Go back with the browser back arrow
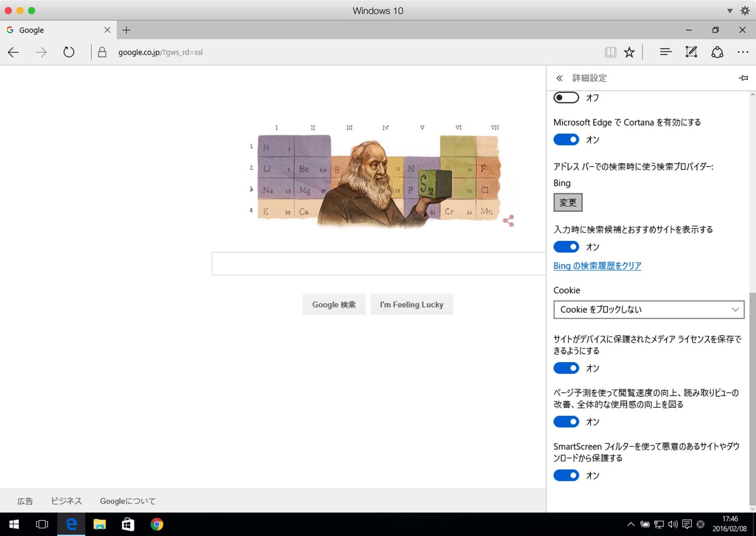The image size is (756, 536). point(14,52)
